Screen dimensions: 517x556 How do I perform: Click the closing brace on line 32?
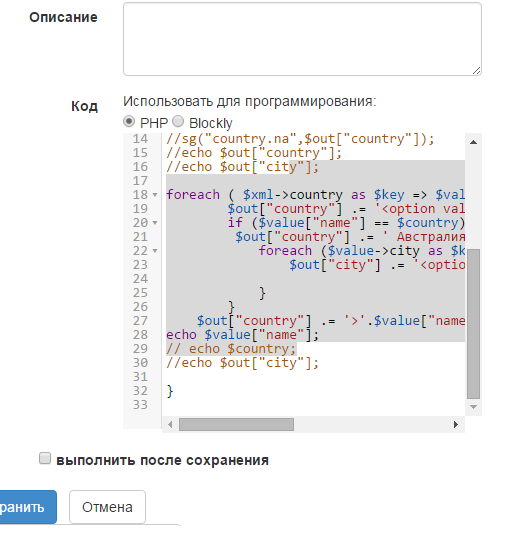(x=170, y=391)
